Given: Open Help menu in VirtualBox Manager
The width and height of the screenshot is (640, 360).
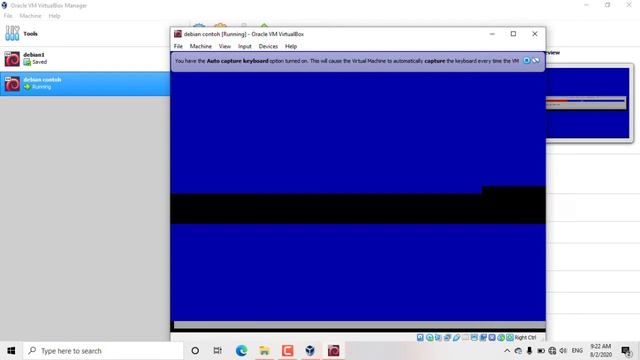Looking at the screenshot, I should pos(54,16).
